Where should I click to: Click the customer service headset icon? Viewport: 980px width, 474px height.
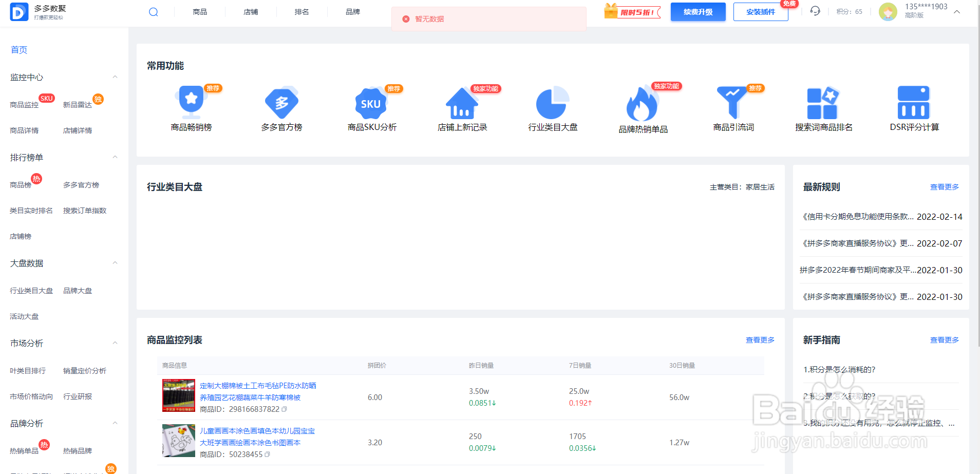click(815, 11)
